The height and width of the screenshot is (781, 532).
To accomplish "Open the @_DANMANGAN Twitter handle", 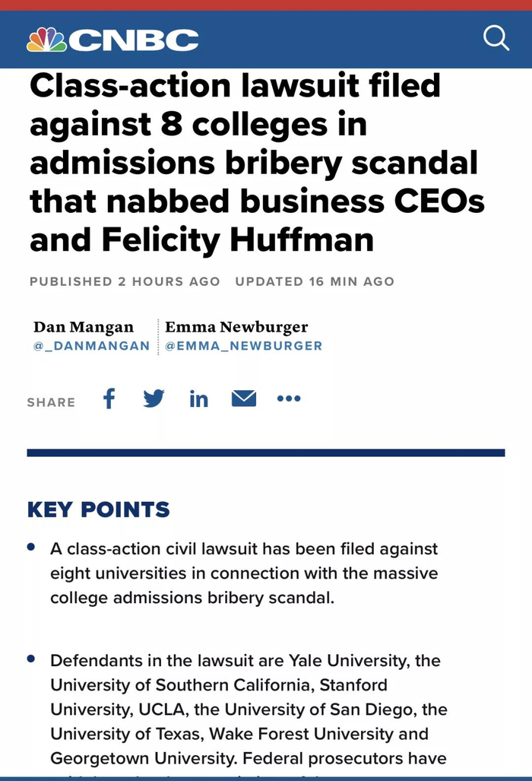I will click(x=91, y=346).
